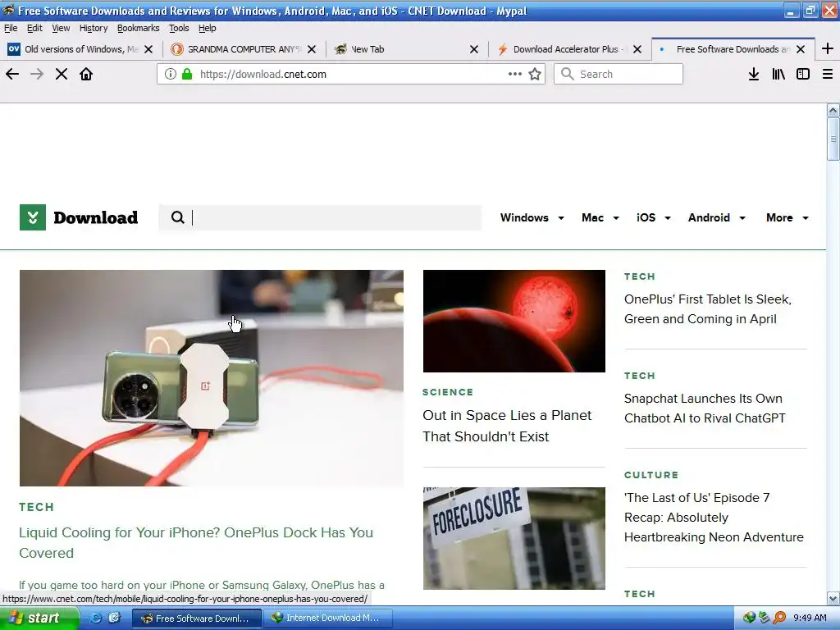Image resolution: width=840 pixels, height=630 pixels.
Task: Click the magnifier icon in site search
Action: click(x=178, y=217)
